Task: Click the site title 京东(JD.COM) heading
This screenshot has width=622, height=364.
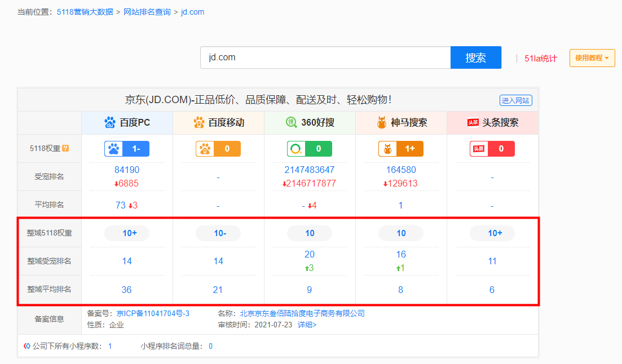Action: click(258, 100)
